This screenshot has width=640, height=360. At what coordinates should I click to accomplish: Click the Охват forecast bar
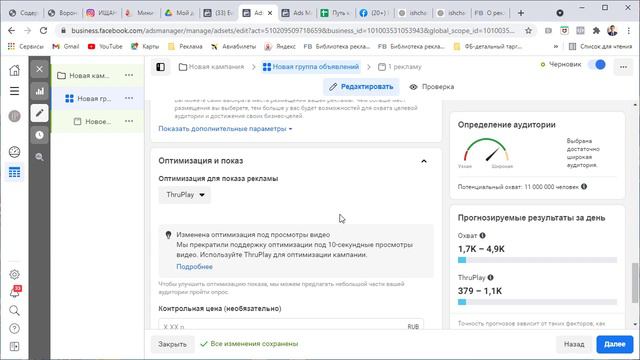[x=537, y=260]
